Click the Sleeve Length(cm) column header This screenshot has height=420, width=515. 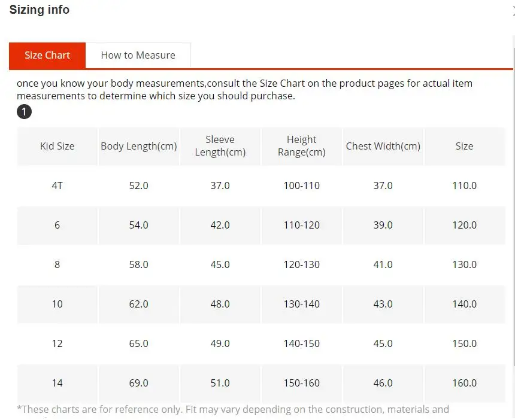point(220,146)
